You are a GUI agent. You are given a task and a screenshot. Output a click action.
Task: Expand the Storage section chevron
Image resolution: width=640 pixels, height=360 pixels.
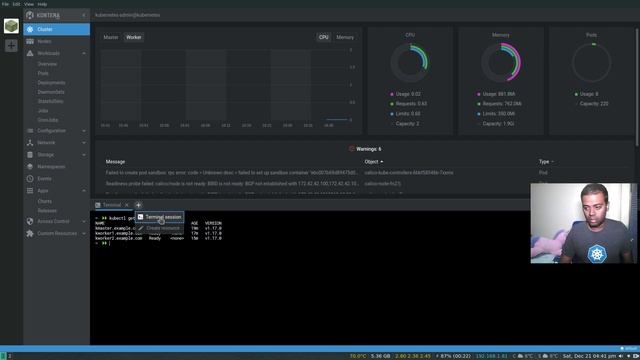pos(84,155)
